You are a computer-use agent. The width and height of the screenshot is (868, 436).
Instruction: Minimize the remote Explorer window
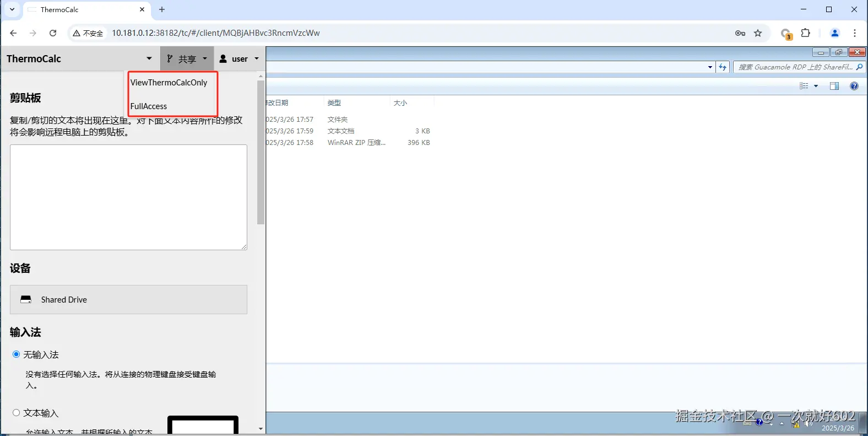[x=821, y=52]
